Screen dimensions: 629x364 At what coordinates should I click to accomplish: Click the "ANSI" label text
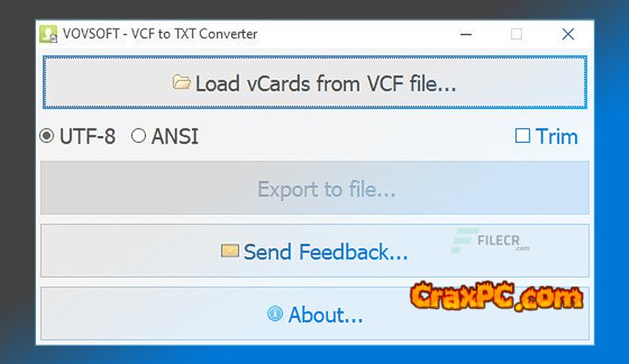click(x=175, y=137)
